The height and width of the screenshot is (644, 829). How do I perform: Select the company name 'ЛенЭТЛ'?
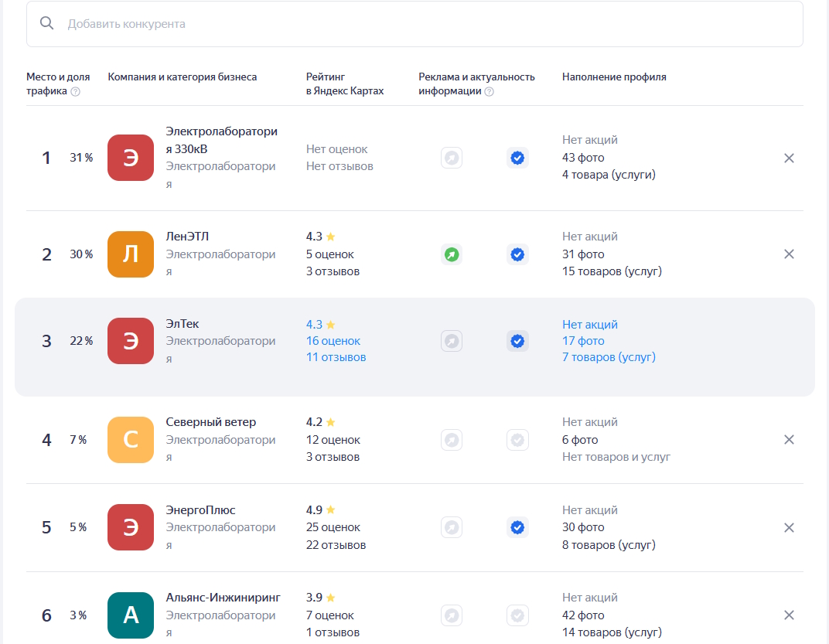(187, 237)
